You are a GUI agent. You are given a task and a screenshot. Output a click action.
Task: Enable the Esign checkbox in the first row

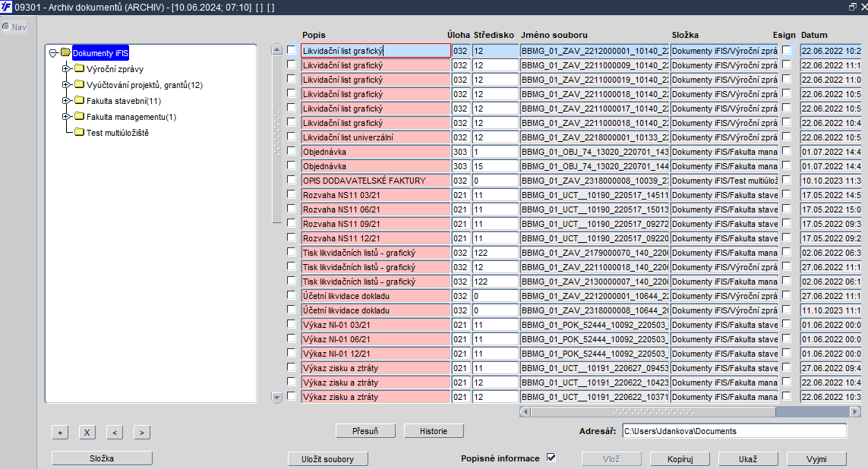tap(787, 50)
